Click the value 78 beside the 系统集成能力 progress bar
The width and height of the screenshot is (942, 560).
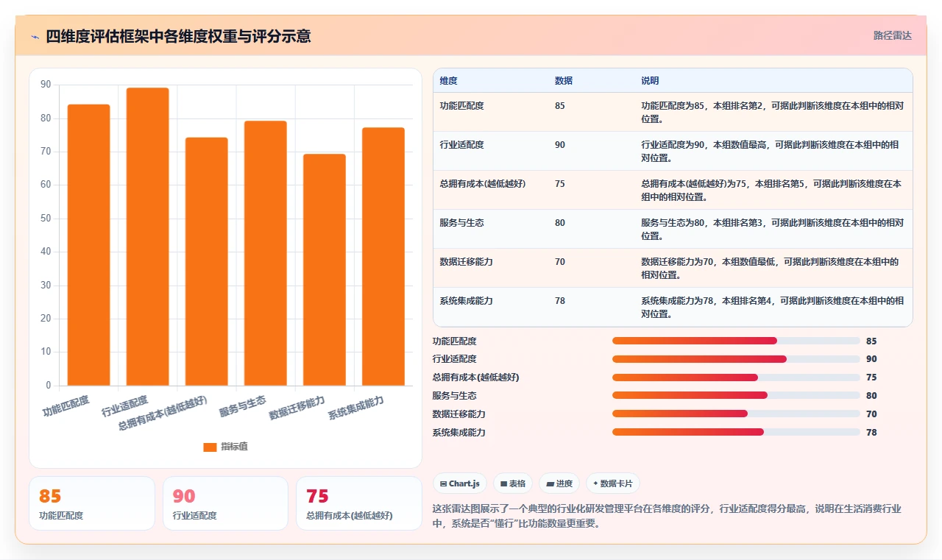[x=871, y=433]
